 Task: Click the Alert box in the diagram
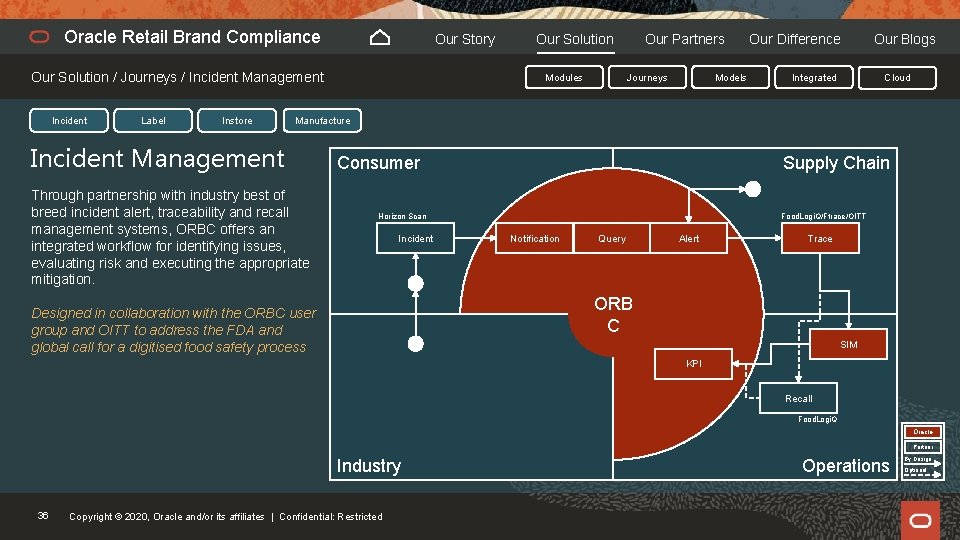click(x=689, y=238)
